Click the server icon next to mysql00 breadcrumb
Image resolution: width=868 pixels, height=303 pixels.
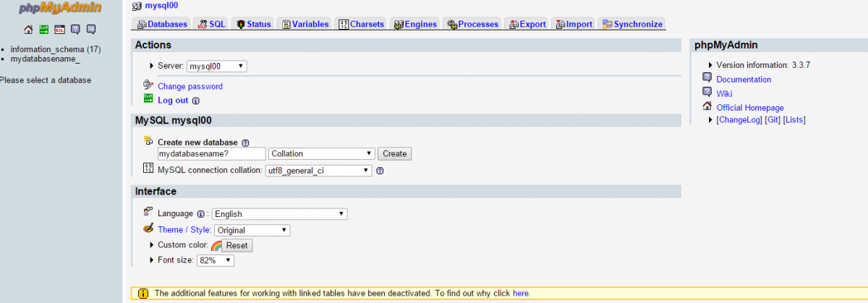pos(137,6)
